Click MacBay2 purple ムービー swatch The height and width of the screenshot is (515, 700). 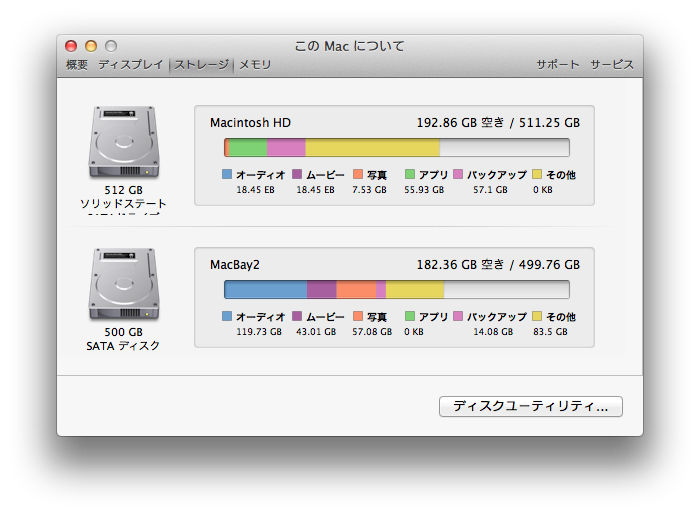click(297, 316)
